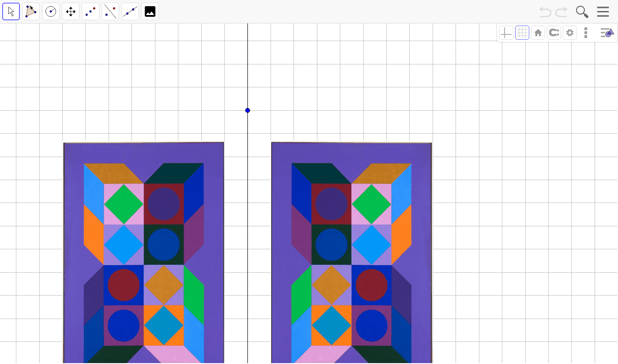Select the Insert Image tool
This screenshot has width=618, height=364.
(x=150, y=11)
